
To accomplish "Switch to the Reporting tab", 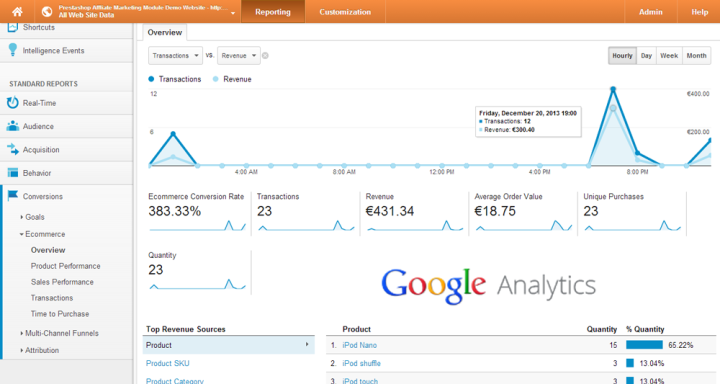I will click(x=273, y=11).
